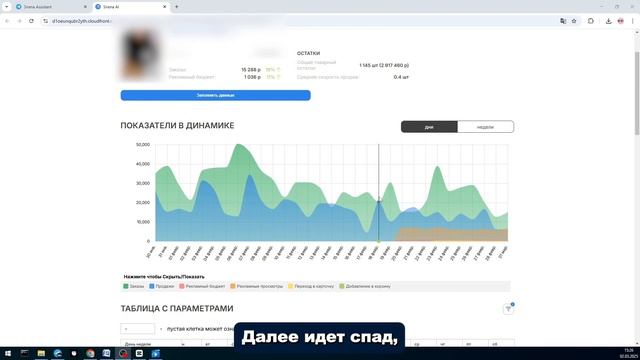Image resolution: width=640 pixels, height=360 pixels.
Task: Open the Chrome three-dot menu
Action: click(x=632, y=21)
